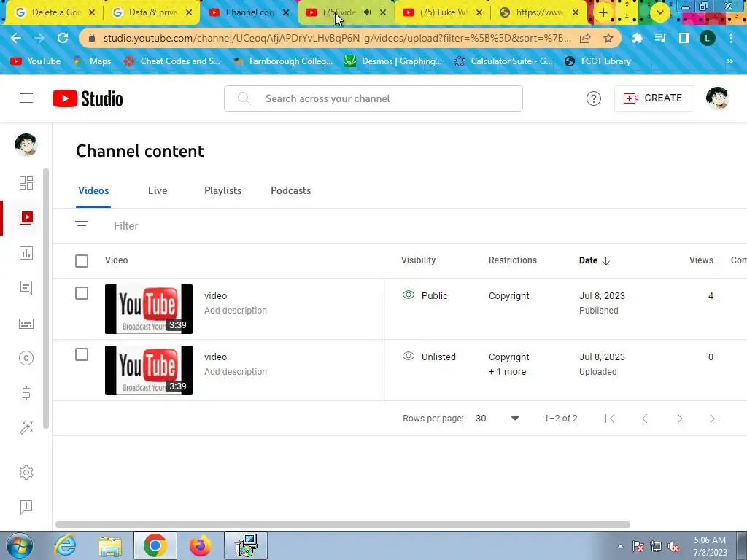Mute the audio tab speaker icon
The image size is (747, 560).
click(x=368, y=12)
